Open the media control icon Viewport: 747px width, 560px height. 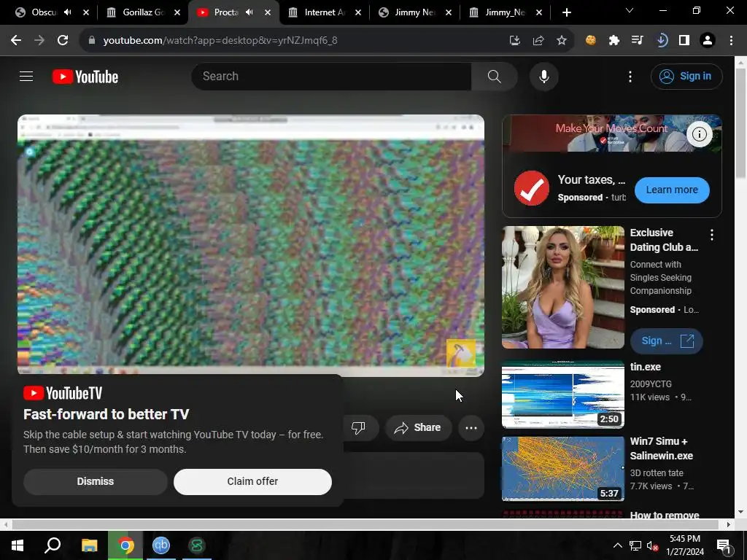pyautogui.click(x=637, y=41)
